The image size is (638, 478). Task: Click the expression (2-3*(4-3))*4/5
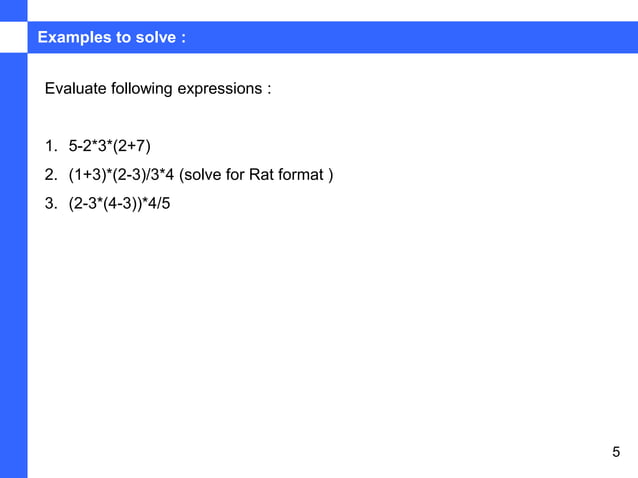119,203
